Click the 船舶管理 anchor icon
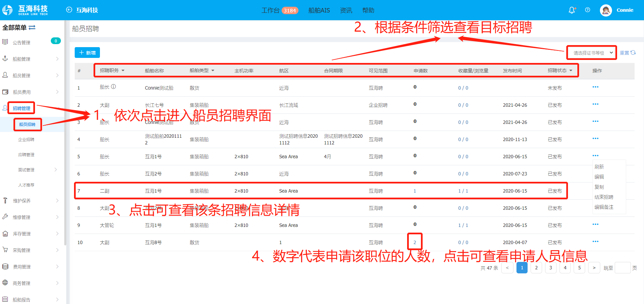The image size is (644, 304). coord(5,59)
